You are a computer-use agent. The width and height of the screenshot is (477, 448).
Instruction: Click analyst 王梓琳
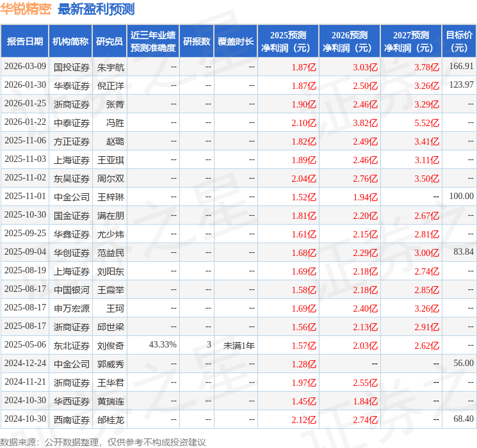(x=110, y=197)
